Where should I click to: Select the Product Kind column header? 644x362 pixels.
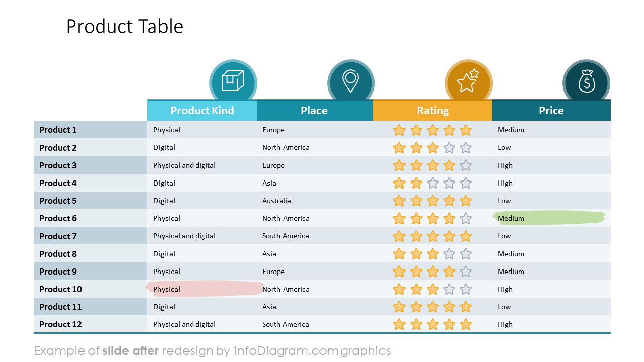202,111
